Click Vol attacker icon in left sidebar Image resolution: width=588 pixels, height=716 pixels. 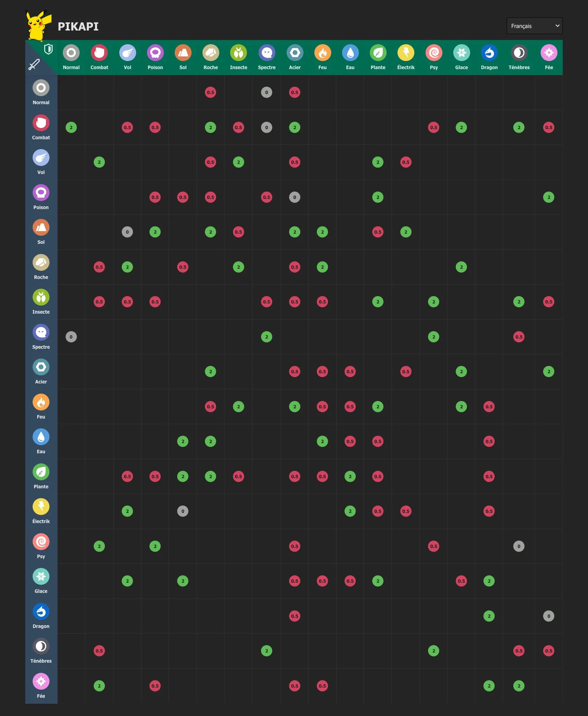[41, 158]
